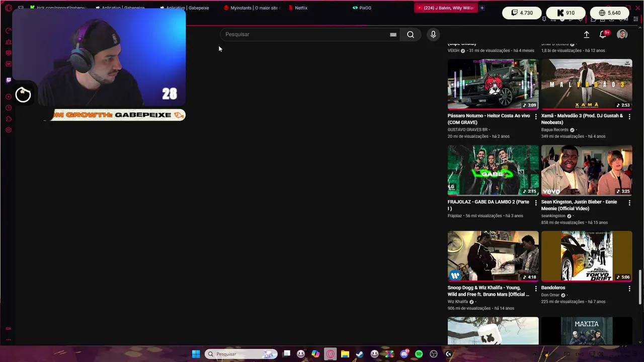The image size is (644, 362).
Task: Open Spotify from the taskbar
Action: (x=419, y=354)
